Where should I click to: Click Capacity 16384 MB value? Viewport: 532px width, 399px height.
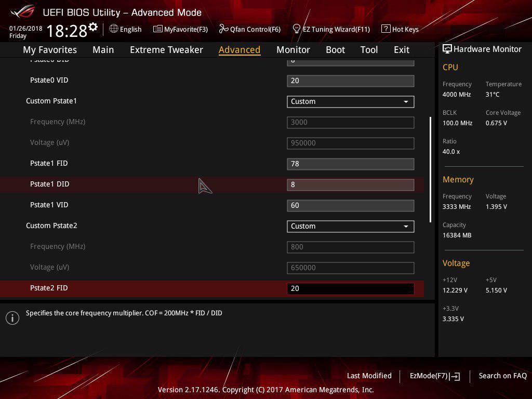(457, 235)
